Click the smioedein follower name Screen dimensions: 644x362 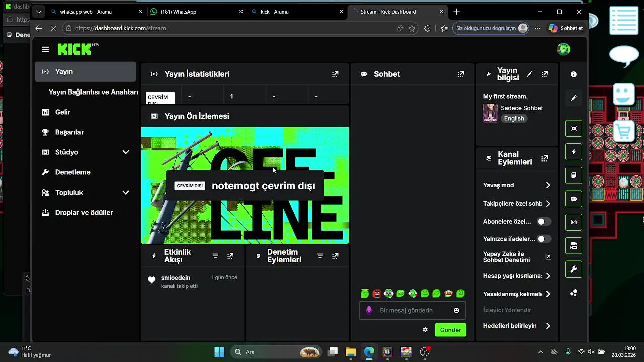[176, 278]
